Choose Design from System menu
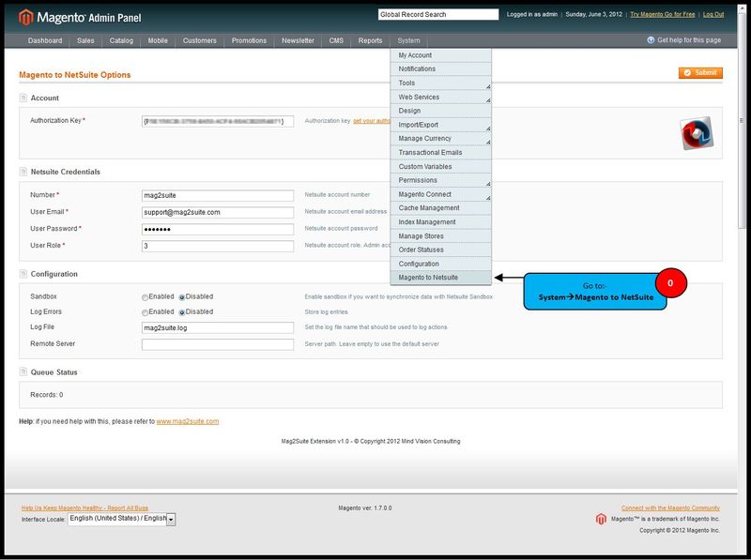Image resolution: width=751 pixels, height=560 pixels. click(440, 111)
